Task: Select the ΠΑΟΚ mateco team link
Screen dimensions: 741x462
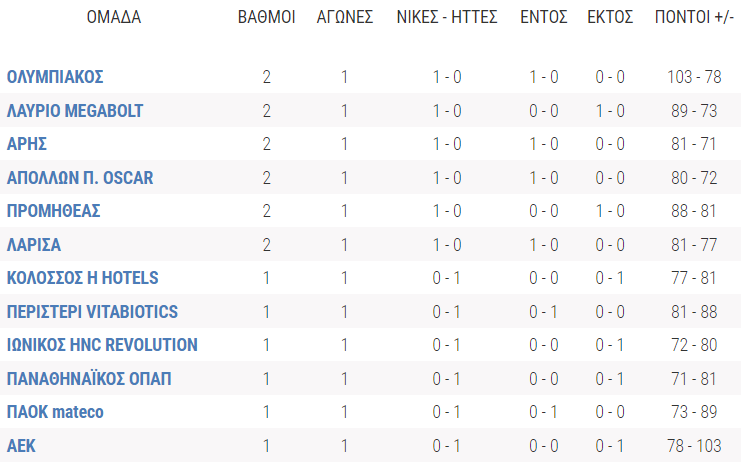Action: pyautogui.click(x=55, y=412)
